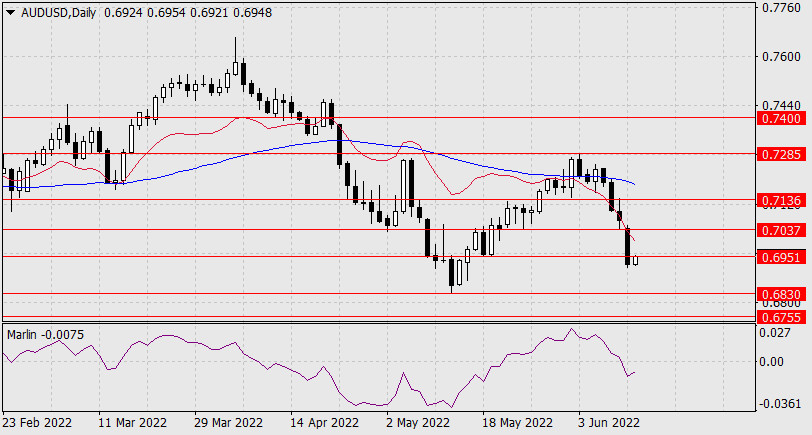The width and height of the screenshot is (812, 435).
Task: Click the Marlin -0.0075 indicator label
Action: [x=45, y=335]
